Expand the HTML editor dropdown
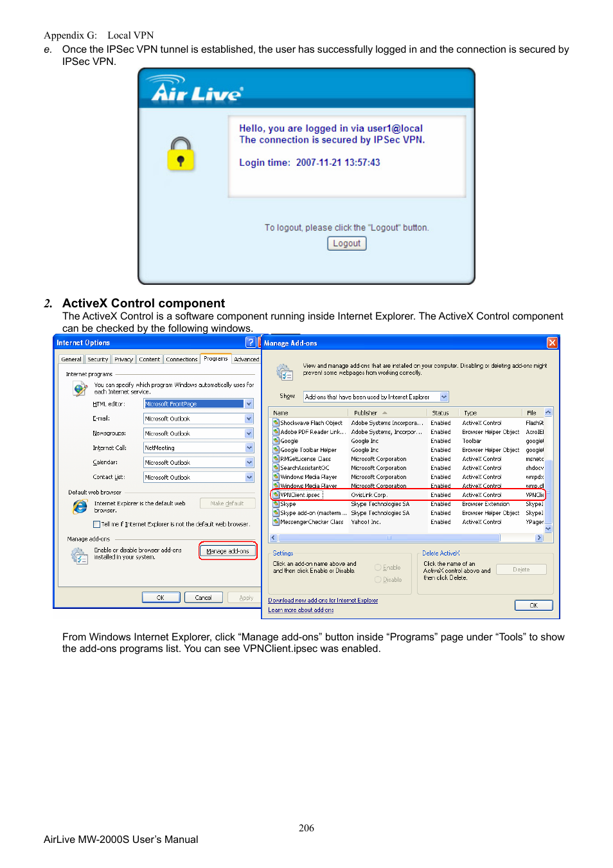 click(x=249, y=404)
